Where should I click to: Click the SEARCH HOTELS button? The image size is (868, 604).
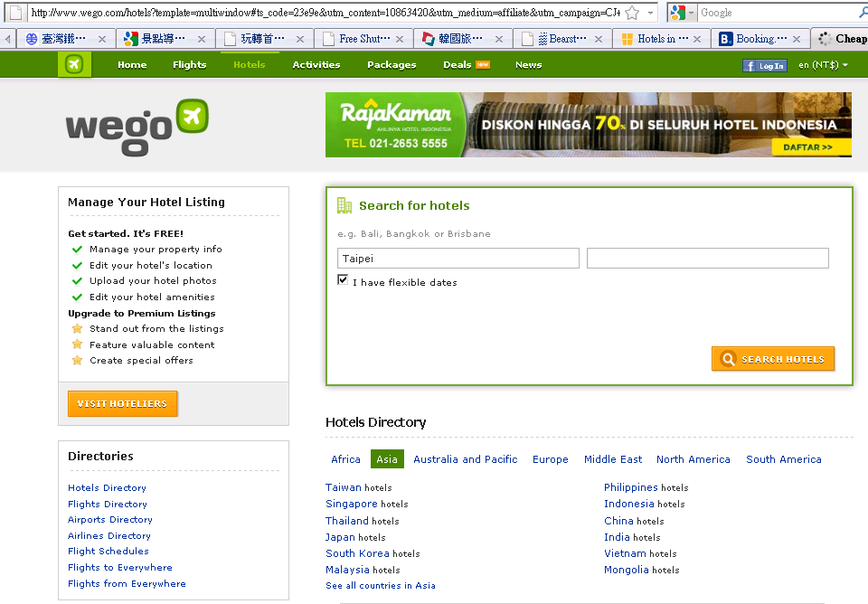(773, 359)
